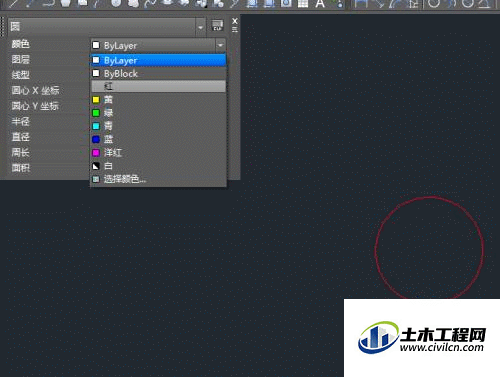Screen dimensions: 500x377
Task: Pick the cyan 青 color entry
Action: pos(158,126)
